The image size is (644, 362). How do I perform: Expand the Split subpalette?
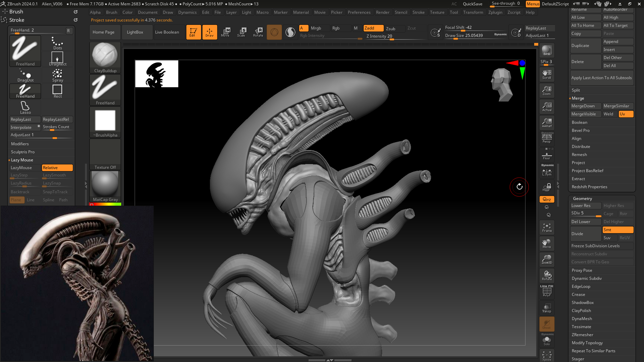click(x=576, y=90)
